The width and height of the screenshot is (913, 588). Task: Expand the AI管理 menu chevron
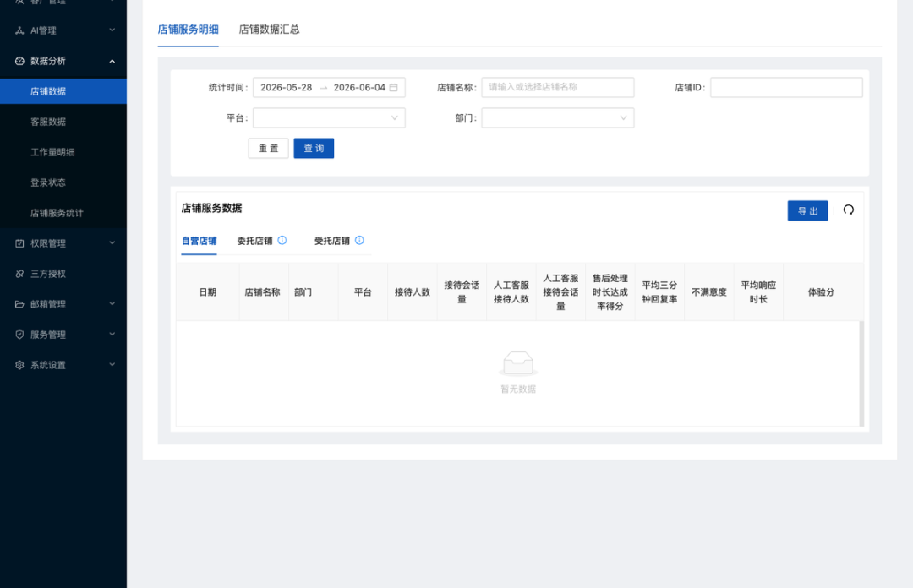(112, 30)
